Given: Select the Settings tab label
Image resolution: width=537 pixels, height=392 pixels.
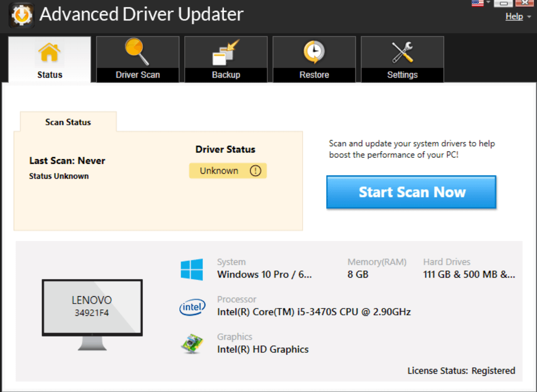Looking at the screenshot, I should (x=402, y=75).
